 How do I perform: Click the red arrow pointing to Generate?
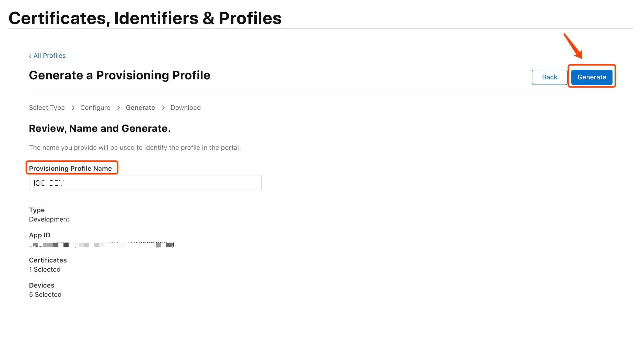tap(573, 46)
